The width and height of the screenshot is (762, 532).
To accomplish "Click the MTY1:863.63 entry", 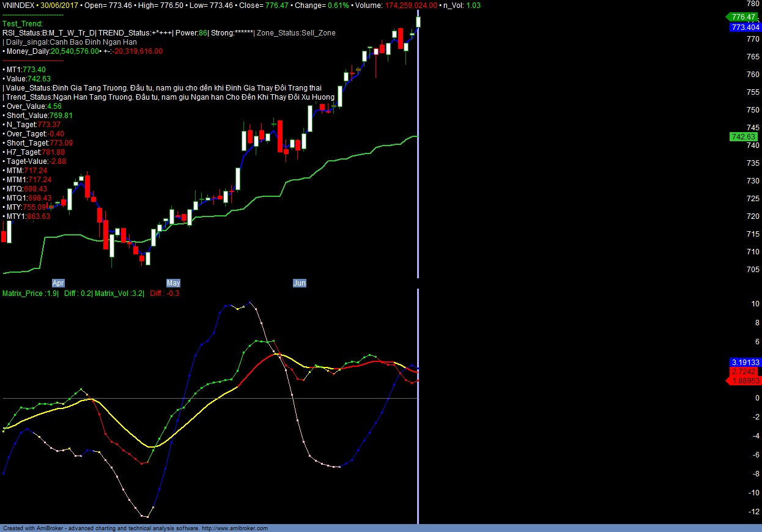I will click(27, 216).
